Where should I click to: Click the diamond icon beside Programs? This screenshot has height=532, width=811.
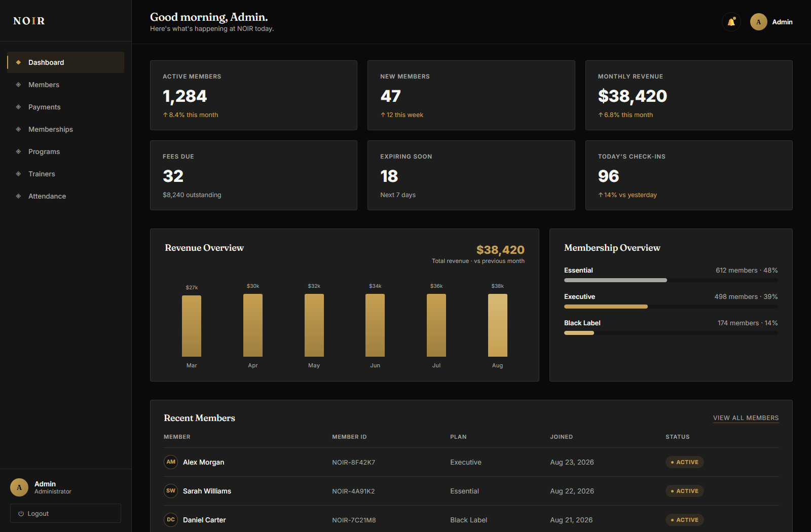(18, 151)
